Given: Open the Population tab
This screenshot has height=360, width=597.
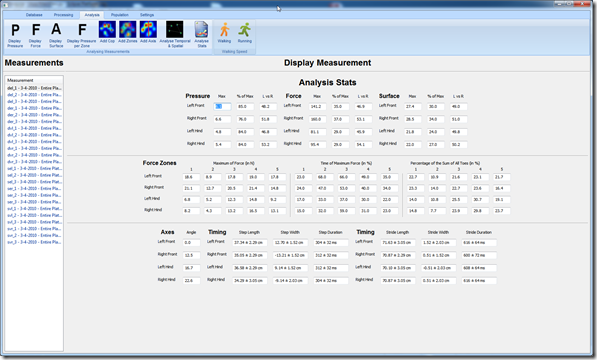Looking at the screenshot, I should (120, 15).
